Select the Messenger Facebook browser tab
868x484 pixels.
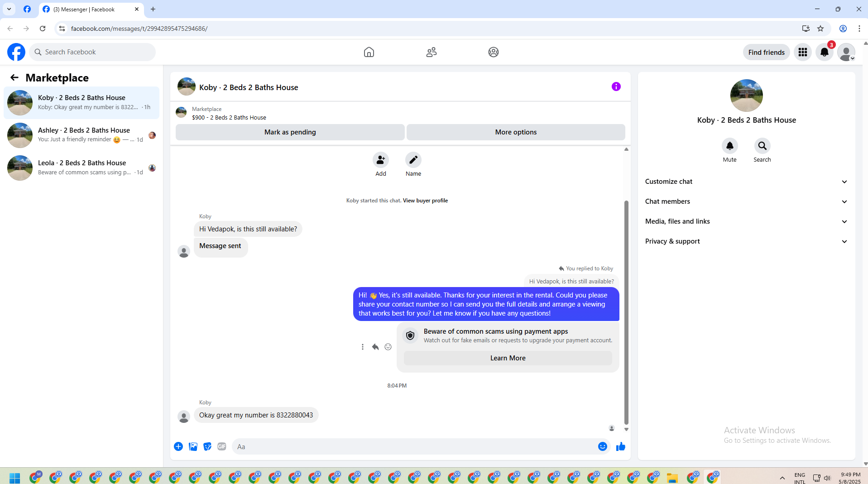pos(91,9)
